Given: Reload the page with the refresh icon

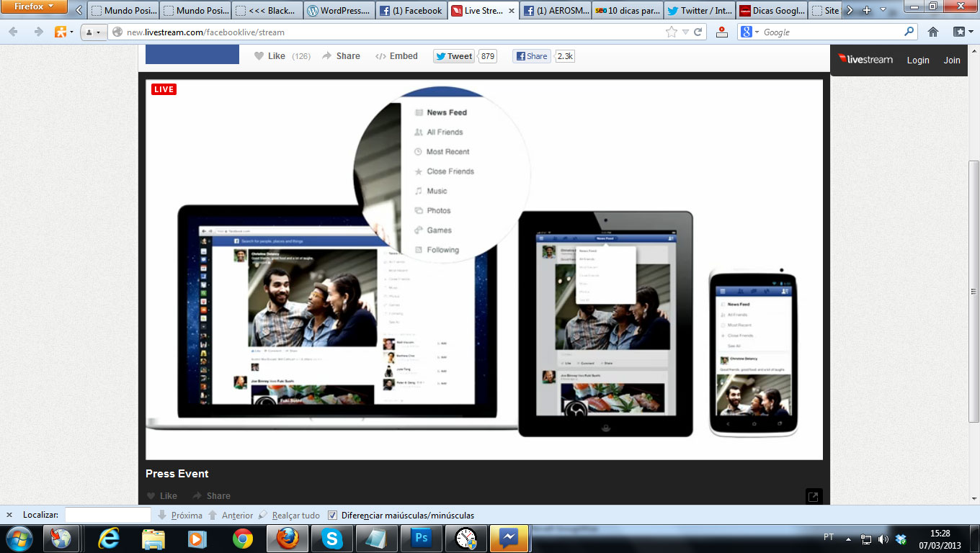Looking at the screenshot, I should point(698,32).
